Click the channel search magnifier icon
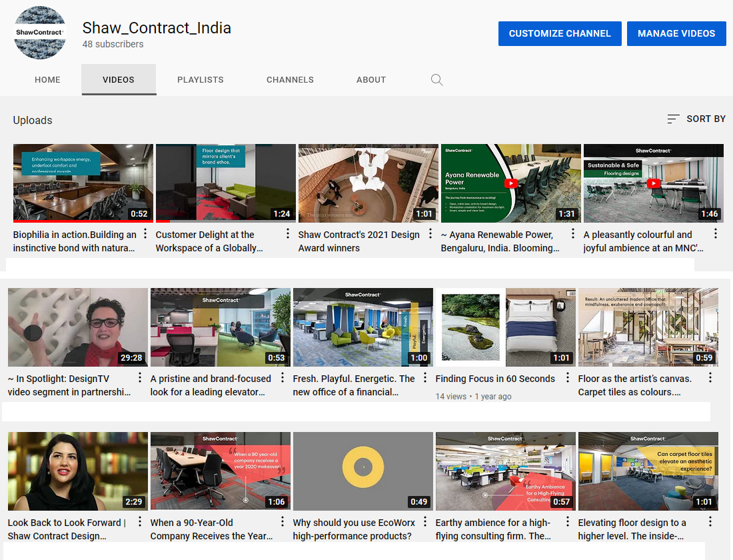 (436, 79)
